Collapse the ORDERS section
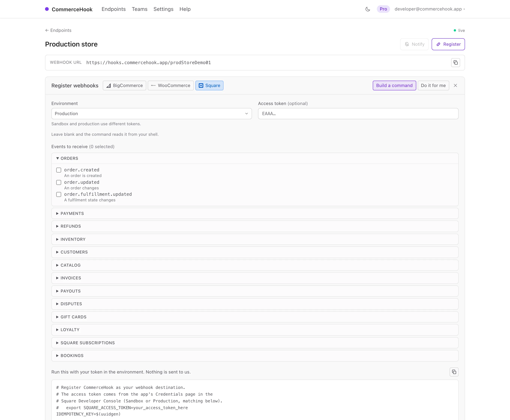Image resolution: width=510 pixels, height=420 pixels. coord(255,158)
